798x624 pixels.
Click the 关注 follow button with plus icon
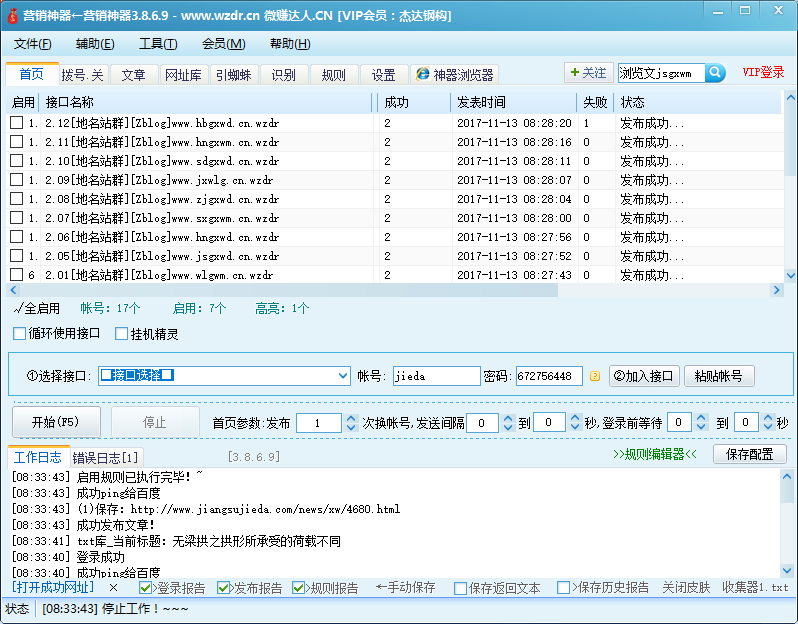587,73
